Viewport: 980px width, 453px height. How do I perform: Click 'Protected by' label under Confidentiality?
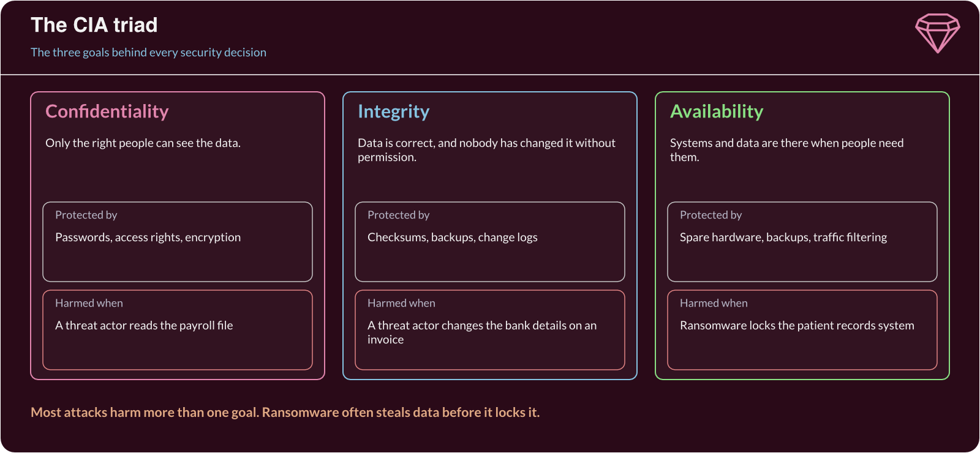pyautogui.click(x=86, y=215)
